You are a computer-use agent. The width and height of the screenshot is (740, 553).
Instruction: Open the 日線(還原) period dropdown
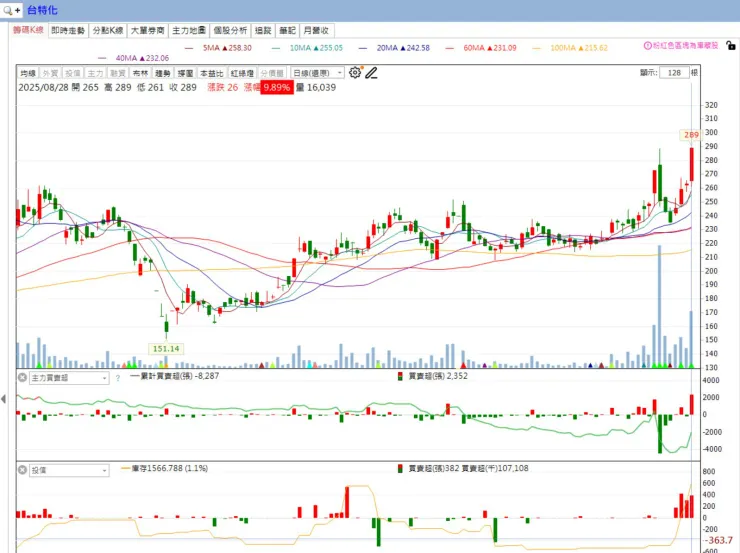[x=317, y=73]
